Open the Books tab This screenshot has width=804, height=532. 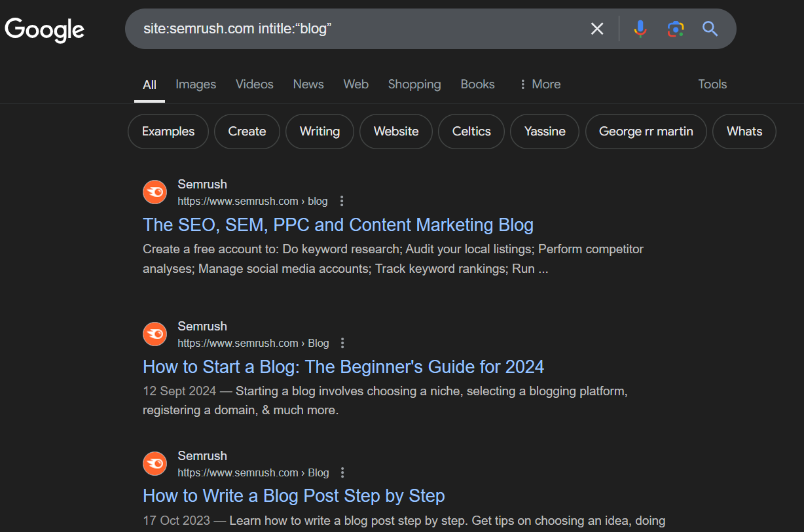click(478, 84)
